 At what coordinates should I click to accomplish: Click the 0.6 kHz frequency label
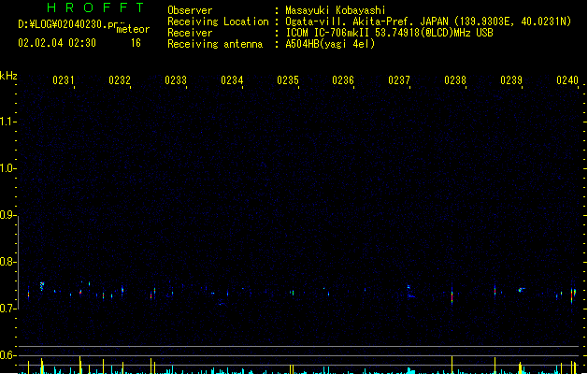click(7, 355)
